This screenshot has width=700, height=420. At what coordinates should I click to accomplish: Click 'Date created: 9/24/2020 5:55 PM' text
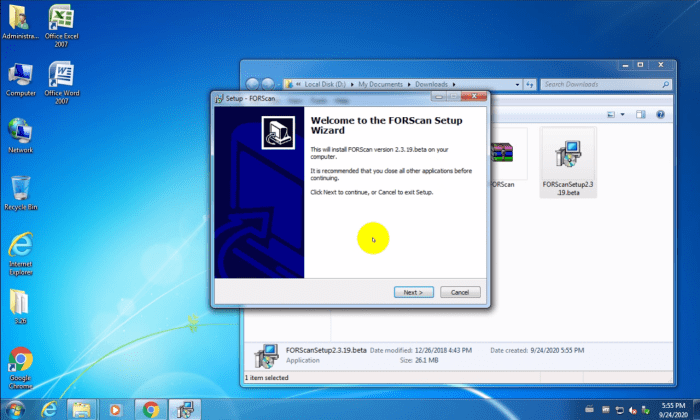537,350
